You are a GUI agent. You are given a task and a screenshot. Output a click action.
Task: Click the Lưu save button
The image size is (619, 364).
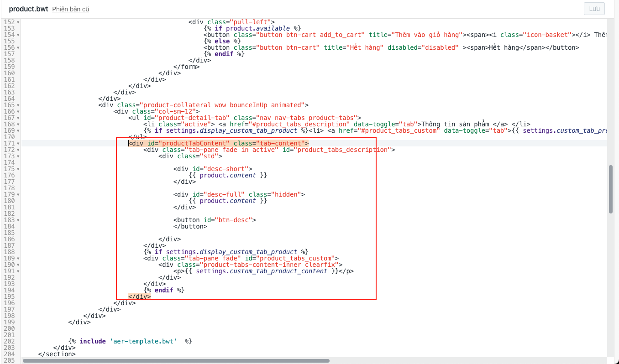coord(594,9)
